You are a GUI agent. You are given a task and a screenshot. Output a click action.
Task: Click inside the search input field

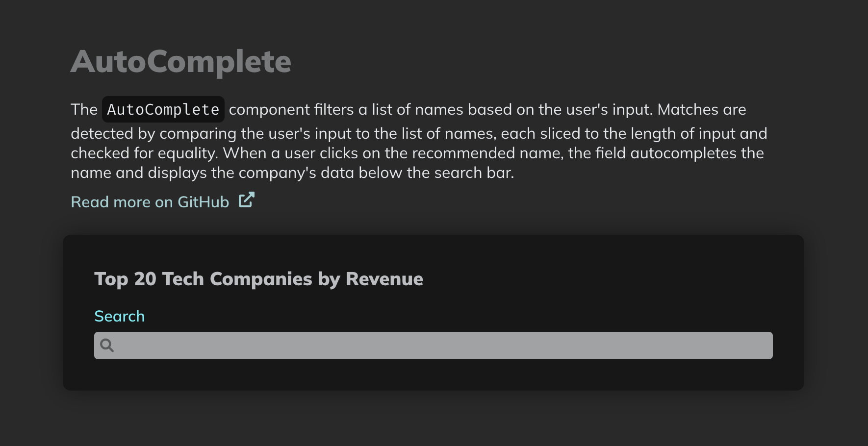tap(432, 346)
